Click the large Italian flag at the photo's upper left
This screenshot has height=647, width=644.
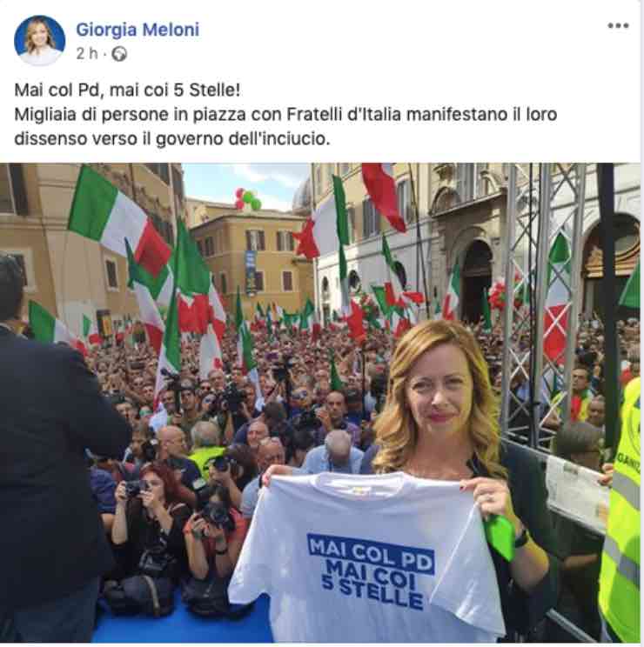(119, 221)
